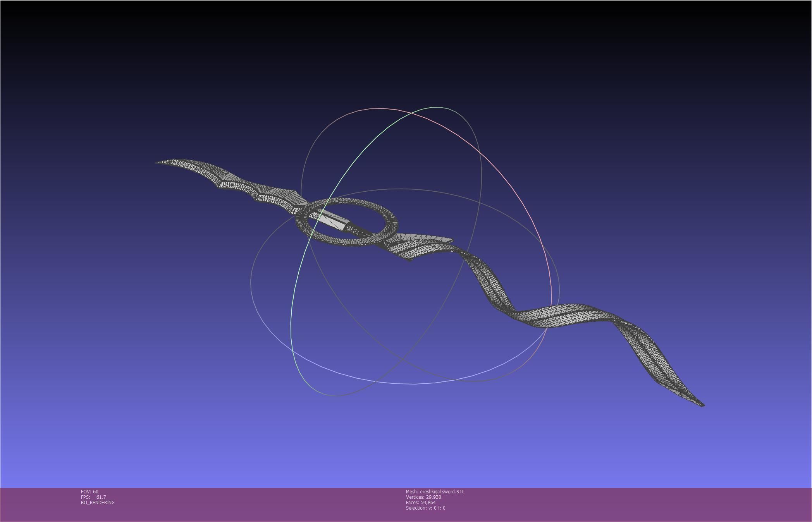Click the wing-shaped crossguard below the ring

coord(416,246)
